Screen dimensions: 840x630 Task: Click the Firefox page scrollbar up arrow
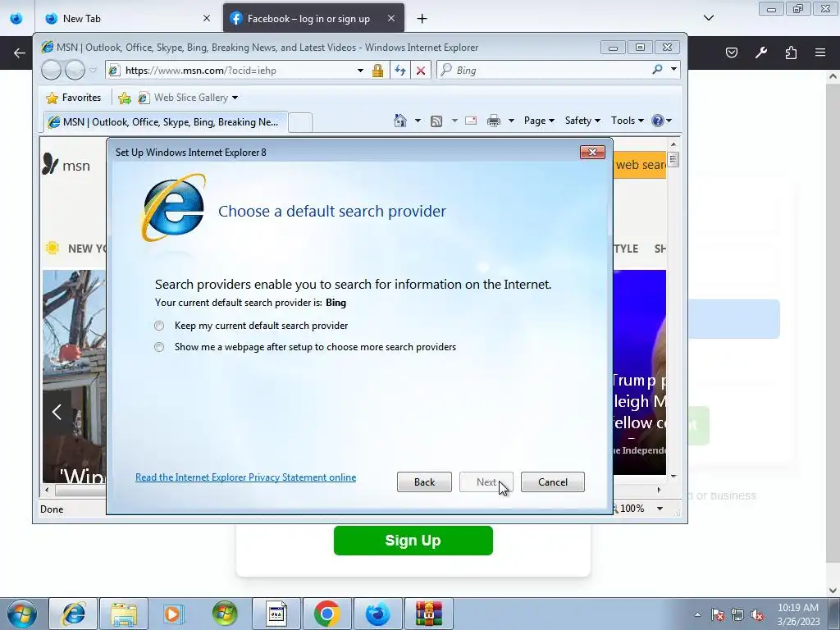[833, 76]
